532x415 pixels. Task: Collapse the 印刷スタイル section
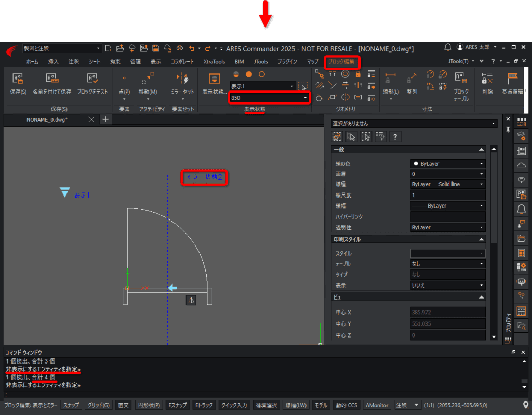482,240
